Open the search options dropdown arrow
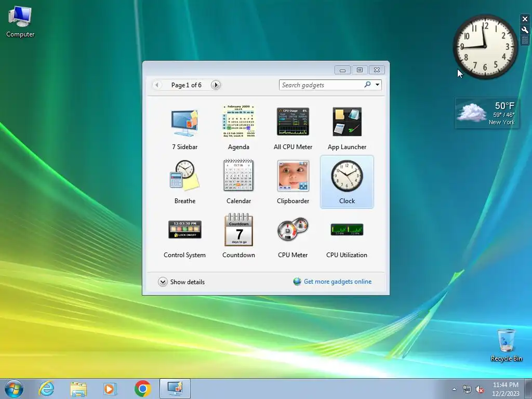Viewport: 532px width, 399px height. [377, 85]
